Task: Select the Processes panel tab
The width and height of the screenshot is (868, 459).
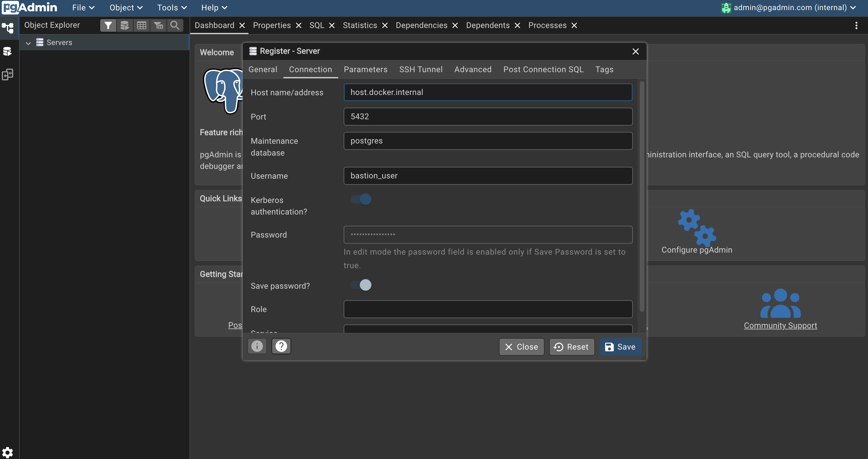Action: 547,26
